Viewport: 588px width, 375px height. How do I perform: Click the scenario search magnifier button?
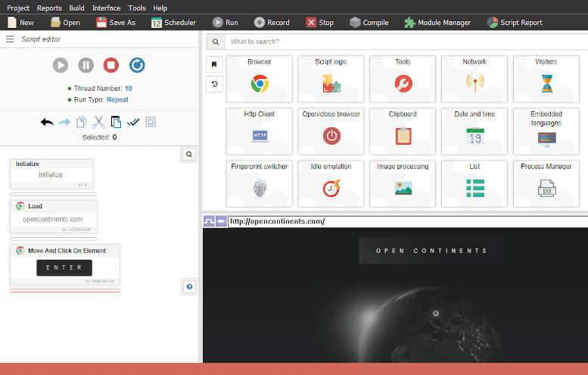pyautogui.click(x=189, y=155)
